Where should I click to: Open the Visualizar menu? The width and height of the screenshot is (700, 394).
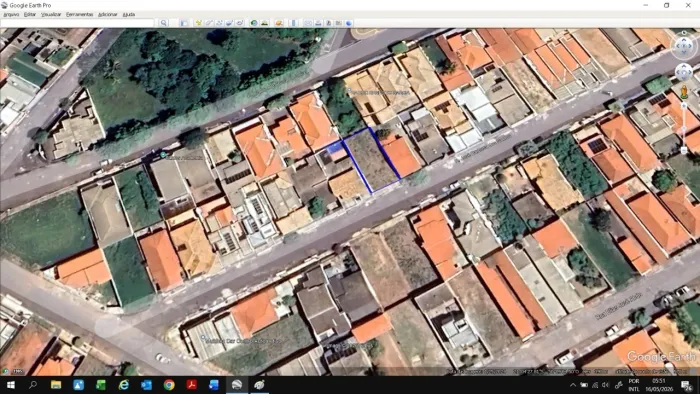pyautogui.click(x=51, y=14)
